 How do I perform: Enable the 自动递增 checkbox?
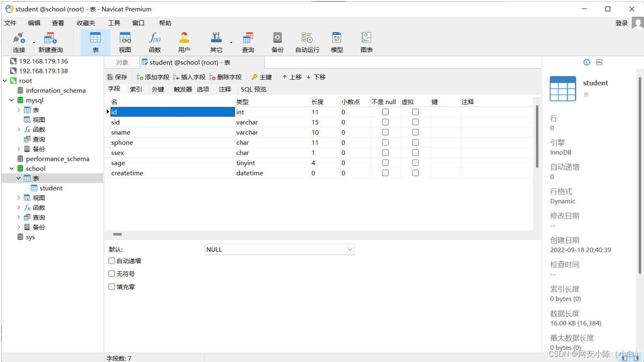112,261
